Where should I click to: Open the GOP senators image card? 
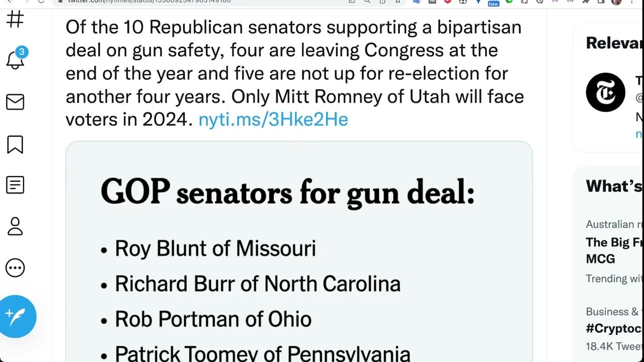coord(299,251)
